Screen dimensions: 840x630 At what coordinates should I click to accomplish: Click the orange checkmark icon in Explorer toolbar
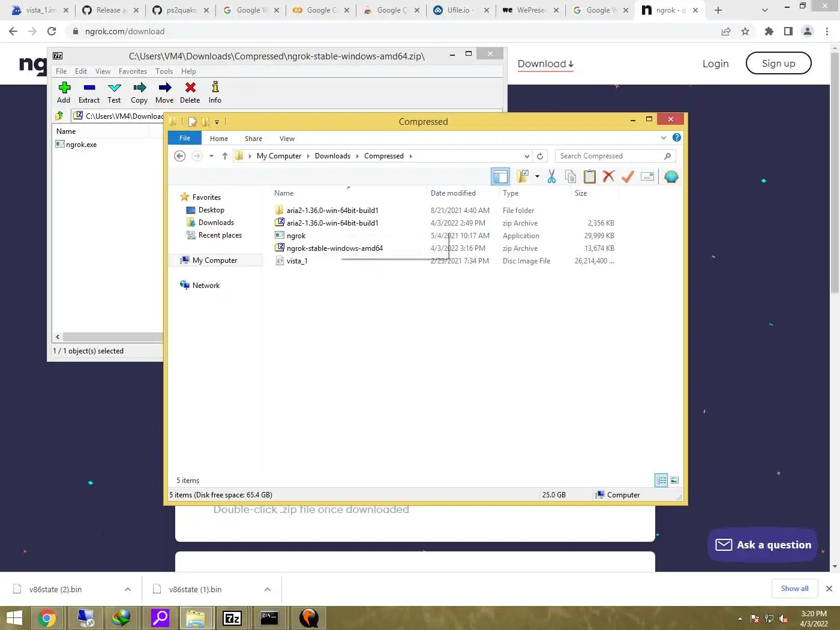(628, 176)
